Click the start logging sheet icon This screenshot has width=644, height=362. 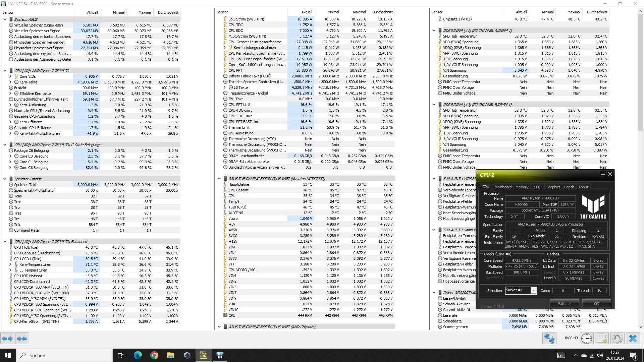tap(602, 339)
